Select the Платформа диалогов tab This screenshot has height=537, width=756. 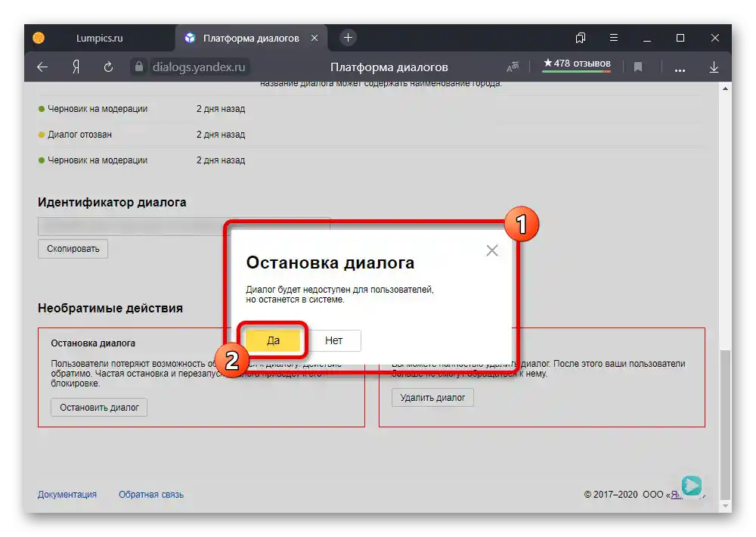coord(249,37)
